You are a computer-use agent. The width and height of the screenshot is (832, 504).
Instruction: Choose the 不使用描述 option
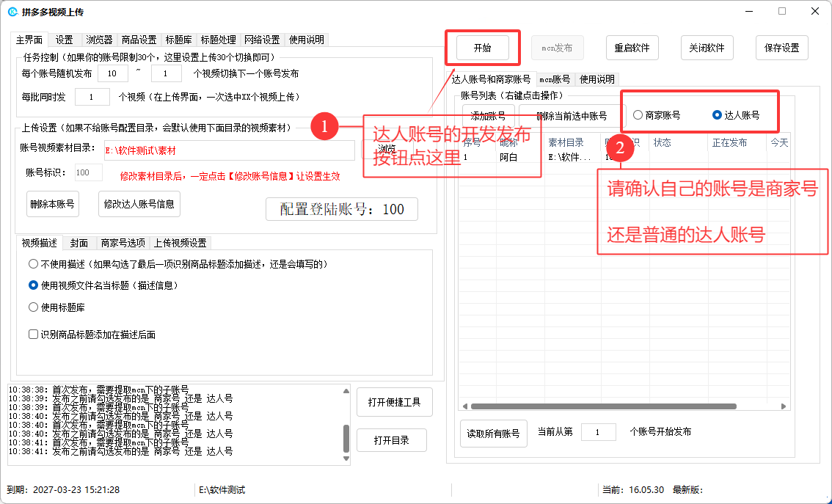[178, 264]
